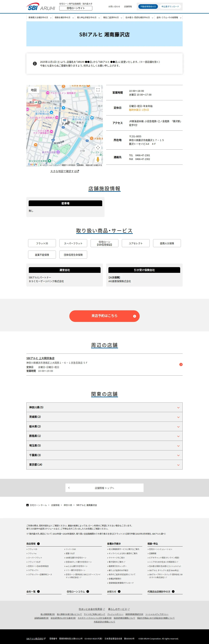Click the 団体信用生命保険 button
The image size is (209, 644).
click(x=73, y=255)
